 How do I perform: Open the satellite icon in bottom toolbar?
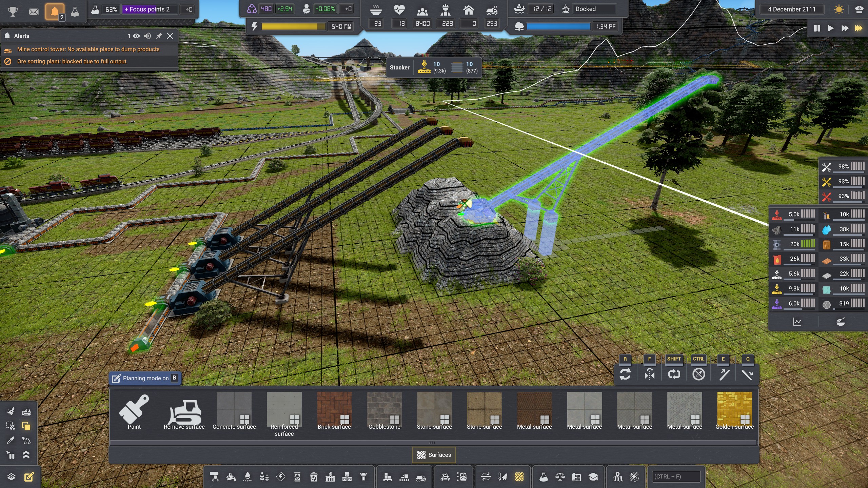tap(634, 477)
